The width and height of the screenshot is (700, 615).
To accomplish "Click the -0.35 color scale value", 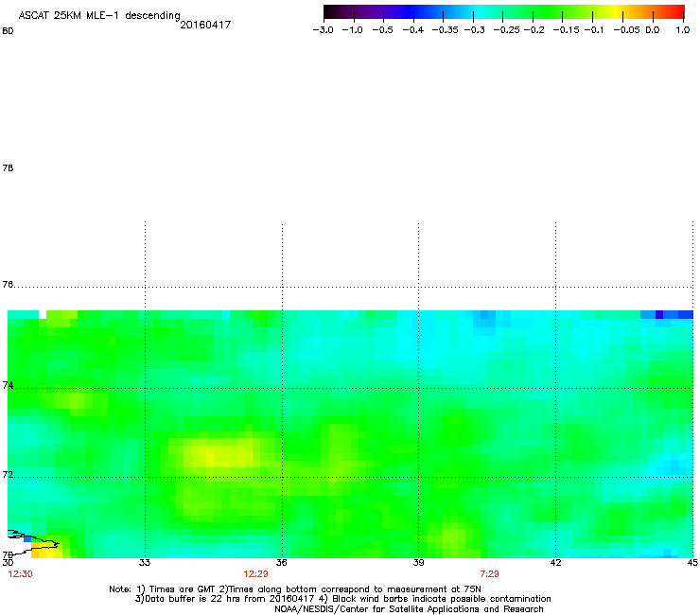I will point(446,30).
